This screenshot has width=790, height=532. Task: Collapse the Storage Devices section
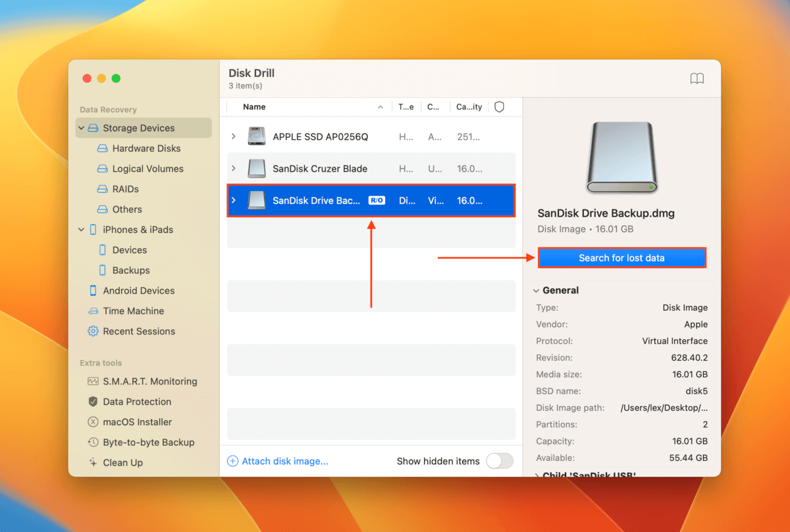click(82, 128)
